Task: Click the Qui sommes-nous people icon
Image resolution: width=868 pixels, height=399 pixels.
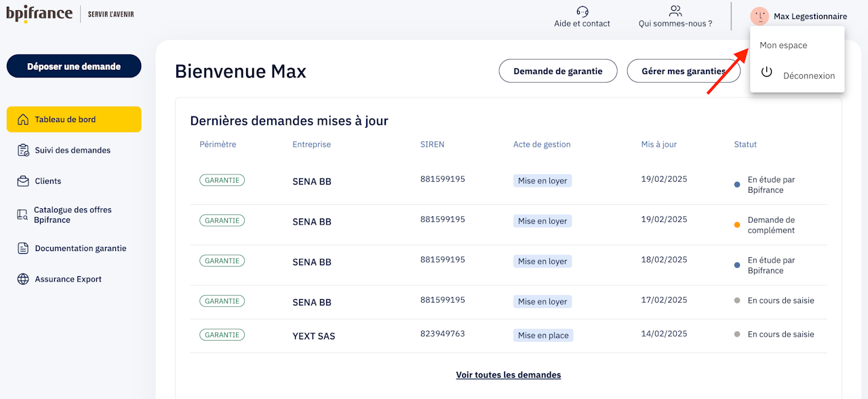Action: point(675,11)
